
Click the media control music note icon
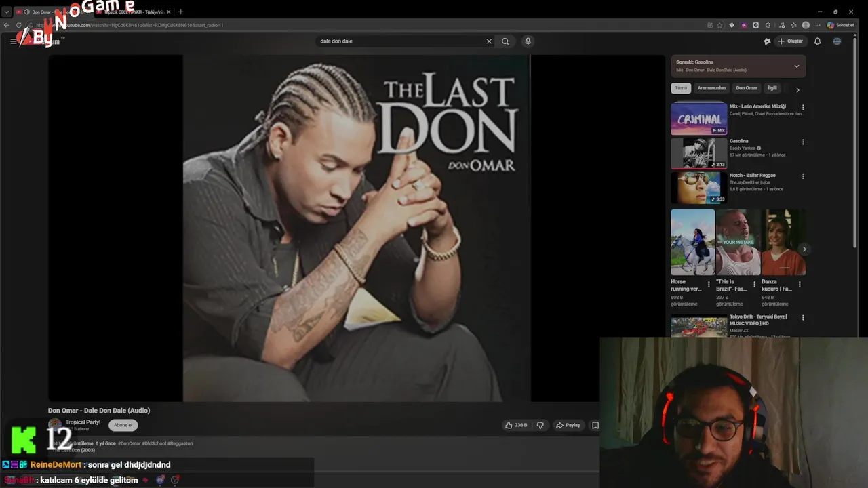coord(781,25)
